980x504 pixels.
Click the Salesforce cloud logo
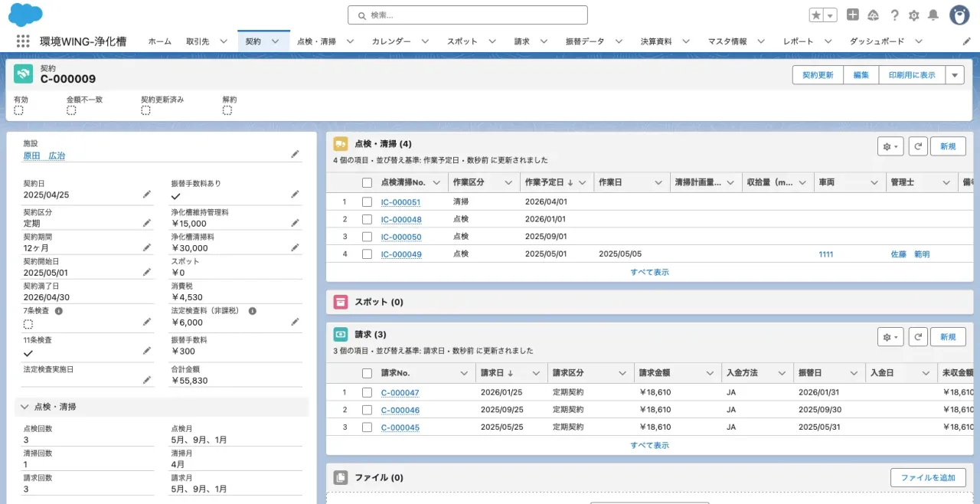click(x=25, y=15)
